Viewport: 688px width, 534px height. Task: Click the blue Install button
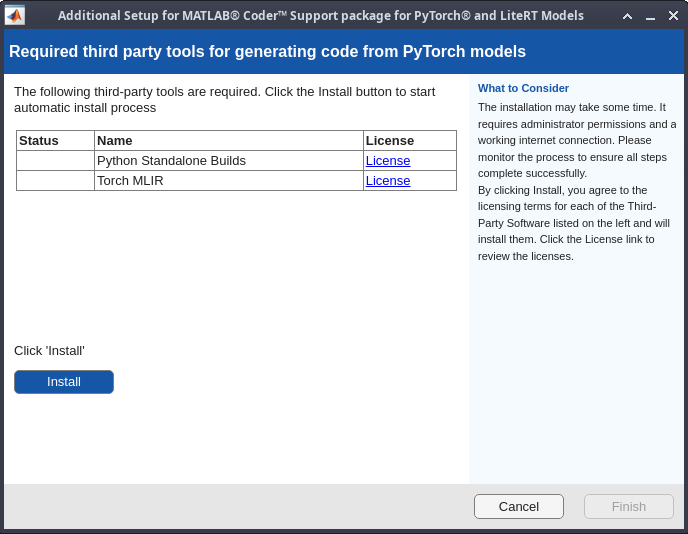[64, 382]
